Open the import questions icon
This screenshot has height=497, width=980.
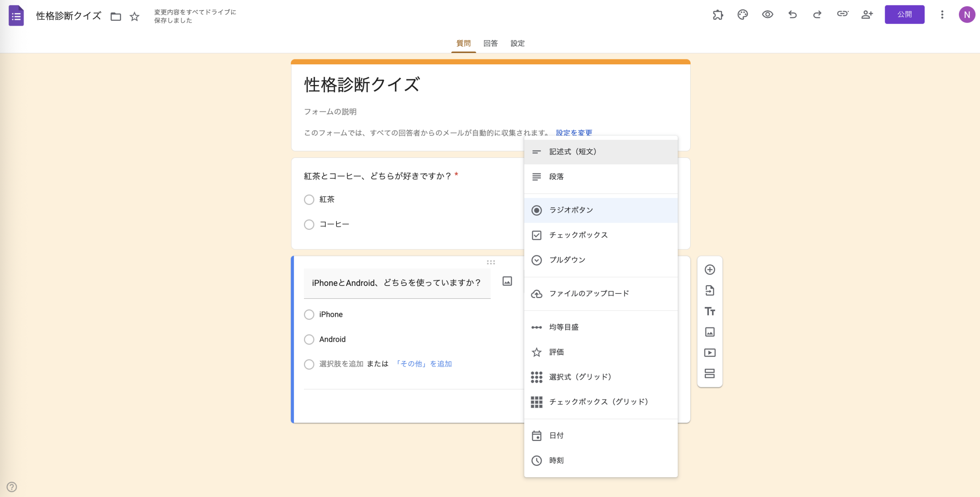pyautogui.click(x=710, y=290)
